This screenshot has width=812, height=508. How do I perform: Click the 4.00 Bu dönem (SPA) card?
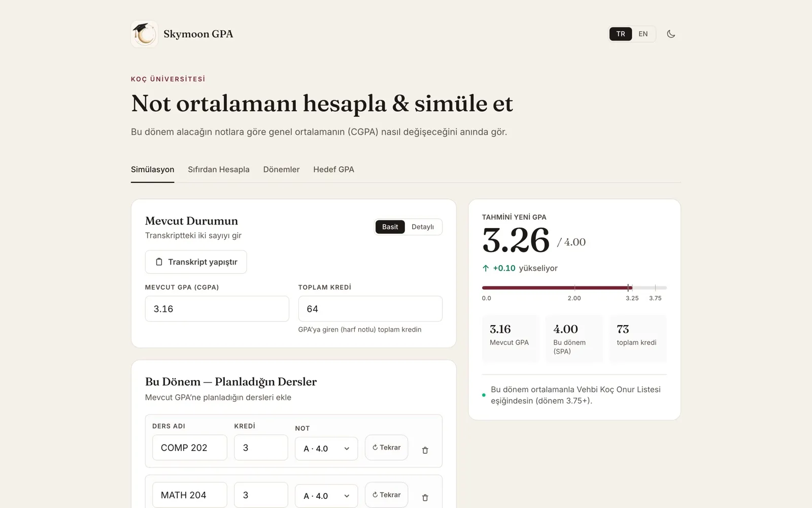click(574, 339)
